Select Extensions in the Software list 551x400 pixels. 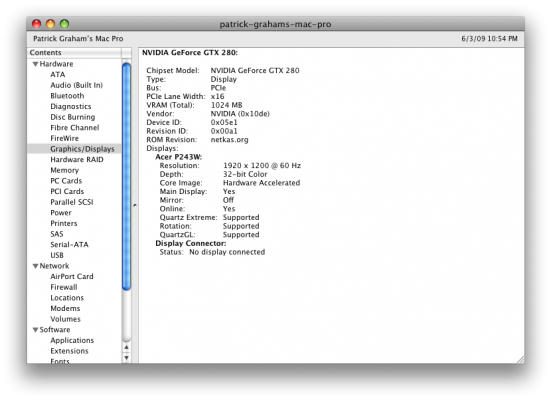click(x=69, y=351)
